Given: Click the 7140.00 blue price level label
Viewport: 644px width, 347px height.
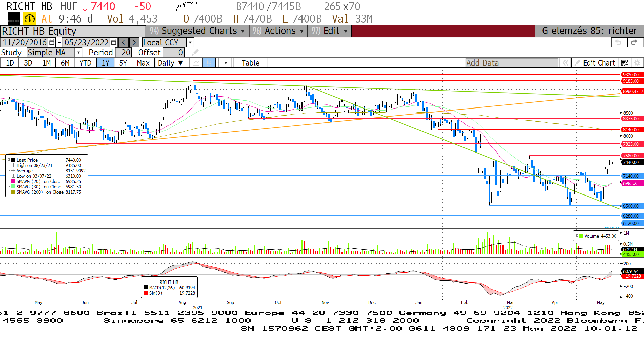Looking at the screenshot, I should 632,176.
